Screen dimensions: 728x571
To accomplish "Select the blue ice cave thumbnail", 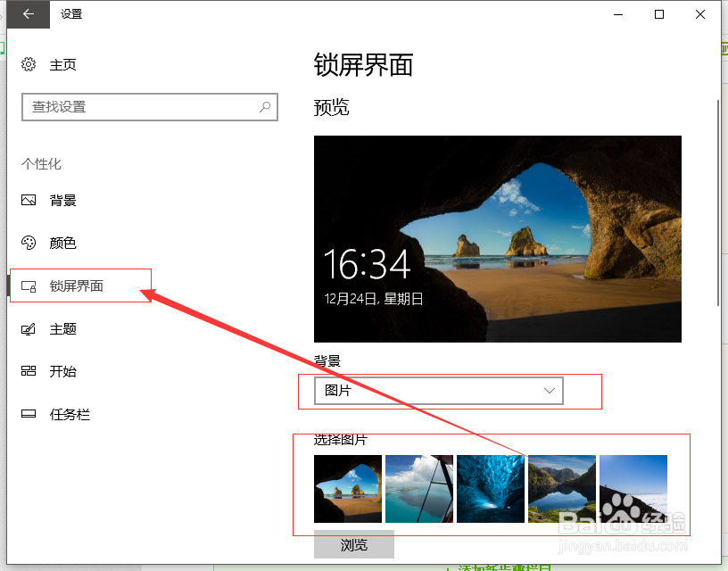I will (490, 487).
